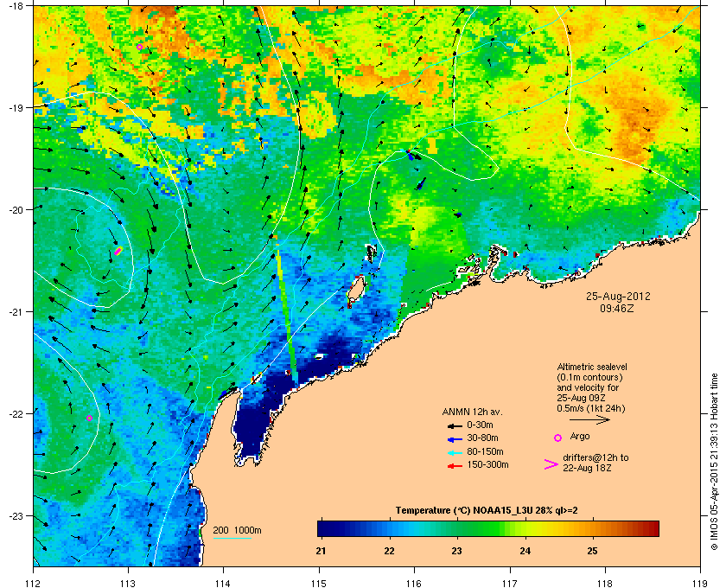
Task: Click the blue 30-80m arrow legend icon
Action: pos(455,438)
